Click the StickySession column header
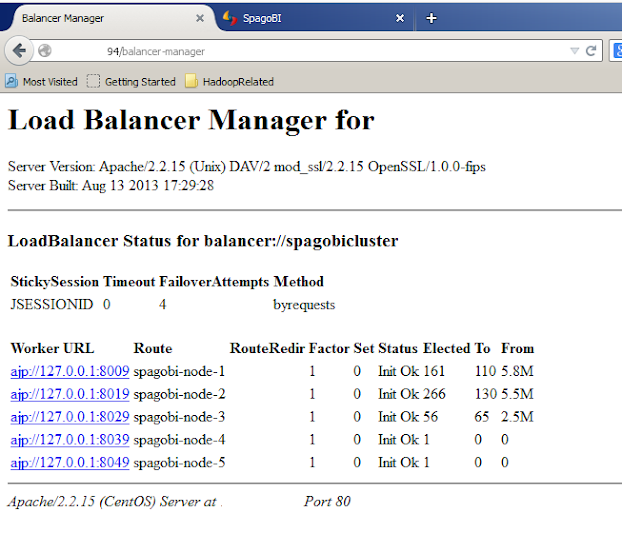Viewport: 622px width, 533px height. coord(55,282)
